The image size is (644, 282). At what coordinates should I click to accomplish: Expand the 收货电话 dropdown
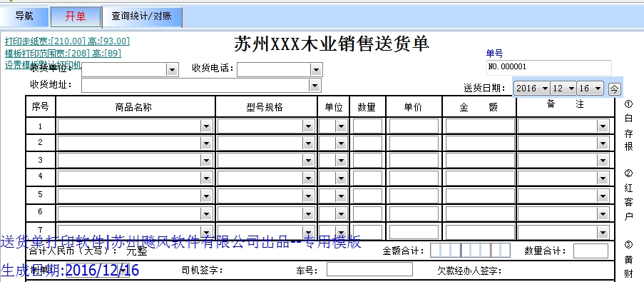(x=315, y=70)
